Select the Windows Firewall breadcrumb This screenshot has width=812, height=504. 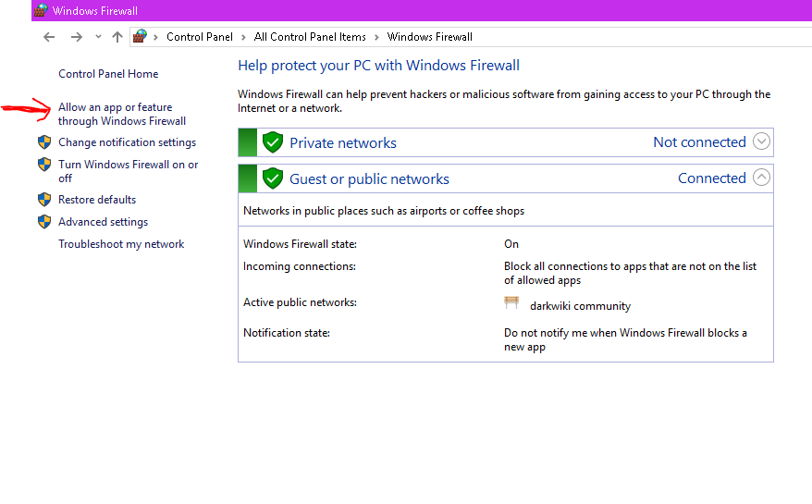(x=430, y=37)
